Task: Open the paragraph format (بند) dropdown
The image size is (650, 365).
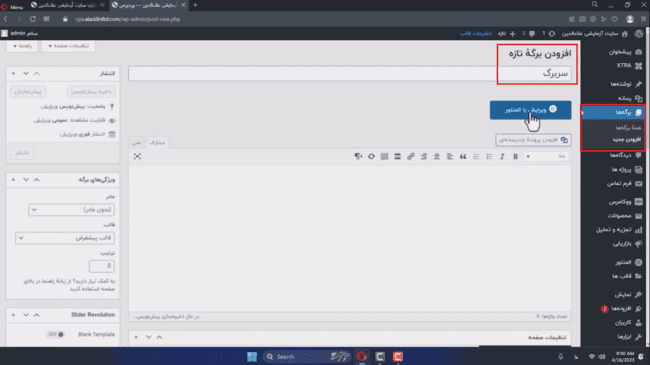Action: pos(546,156)
